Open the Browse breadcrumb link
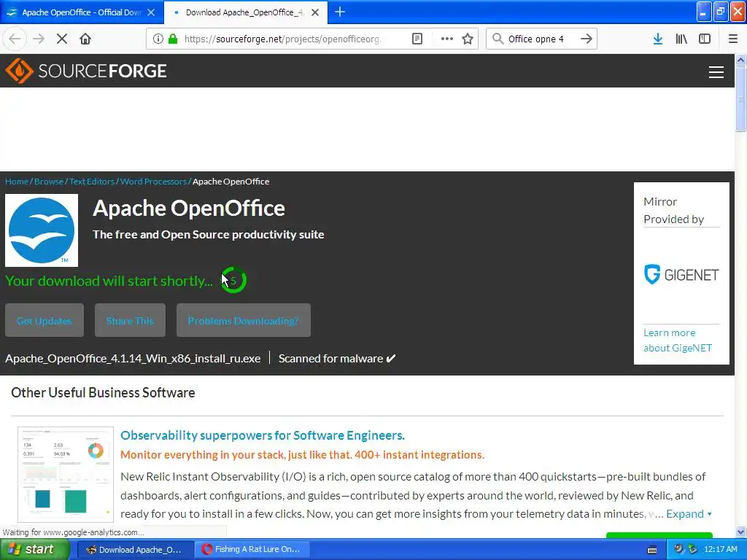Image resolution: width=747 pixels, height=560 pixels. [49, 182]
